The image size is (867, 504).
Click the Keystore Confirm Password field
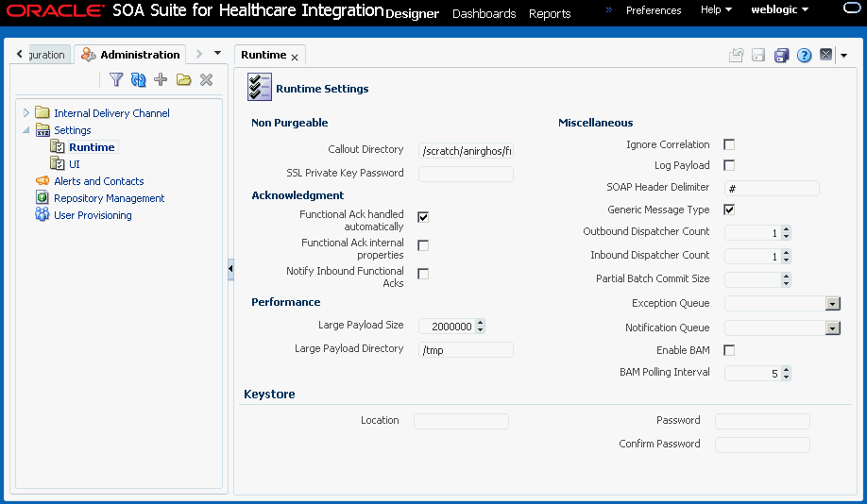pos(762,445)
